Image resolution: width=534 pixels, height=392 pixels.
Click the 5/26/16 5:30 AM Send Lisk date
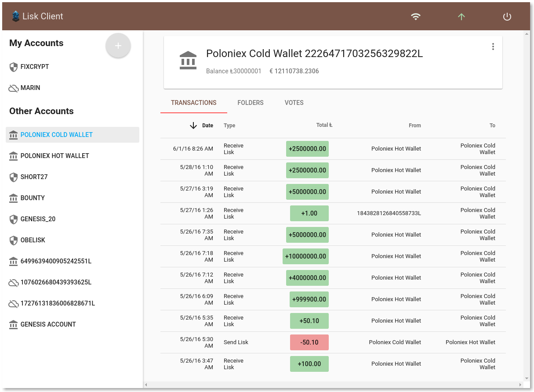(x=196, y=342)
